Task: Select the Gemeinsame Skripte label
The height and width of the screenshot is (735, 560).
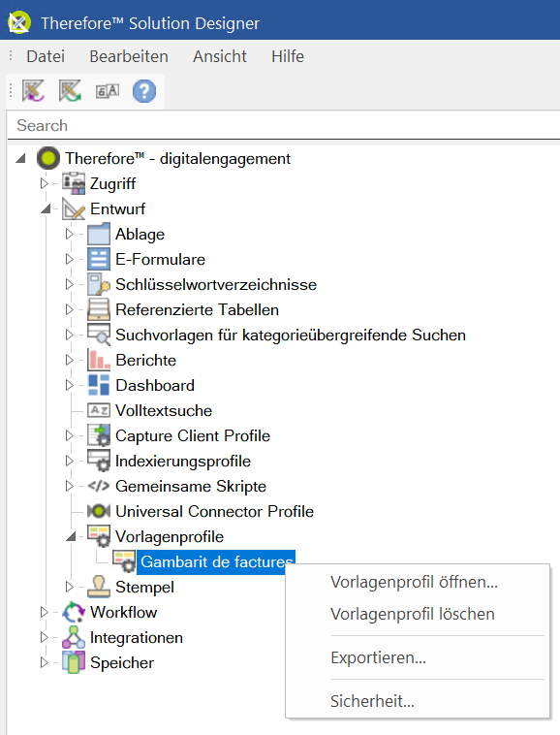Action: (191, 486)
